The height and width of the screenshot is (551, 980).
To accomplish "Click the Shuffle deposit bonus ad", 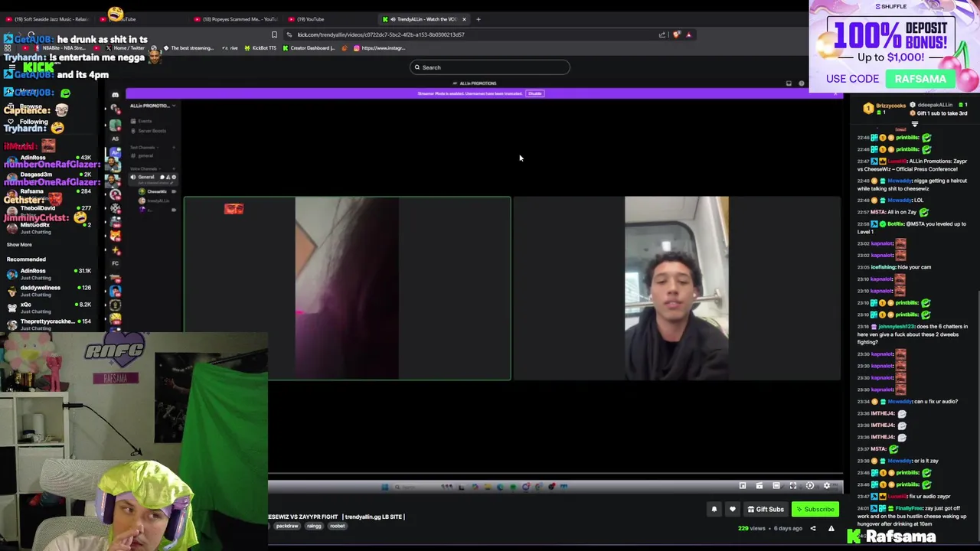I will [x=894, y=47].
